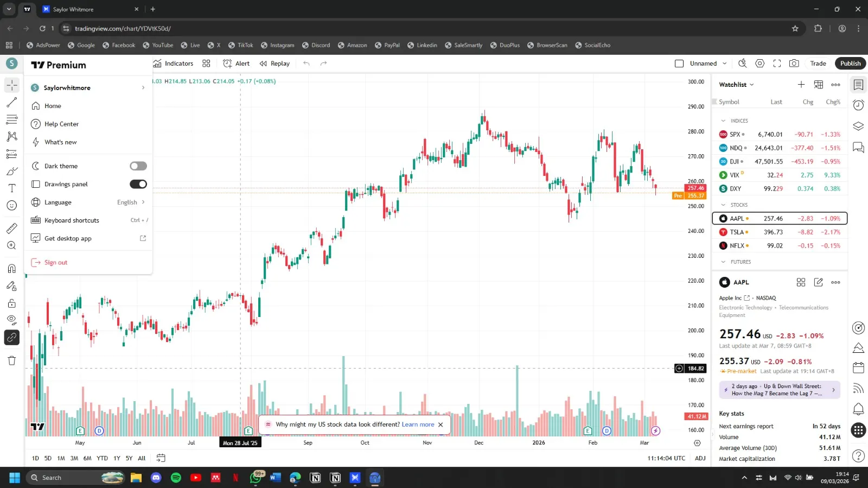Screen dimensions: 868x488
Task: Dismiss the US stock data notice
Action: click(441, 424)
